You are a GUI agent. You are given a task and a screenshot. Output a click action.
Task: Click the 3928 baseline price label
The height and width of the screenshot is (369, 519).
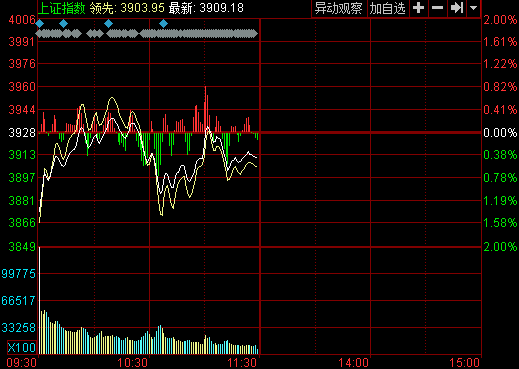(22, 133)
